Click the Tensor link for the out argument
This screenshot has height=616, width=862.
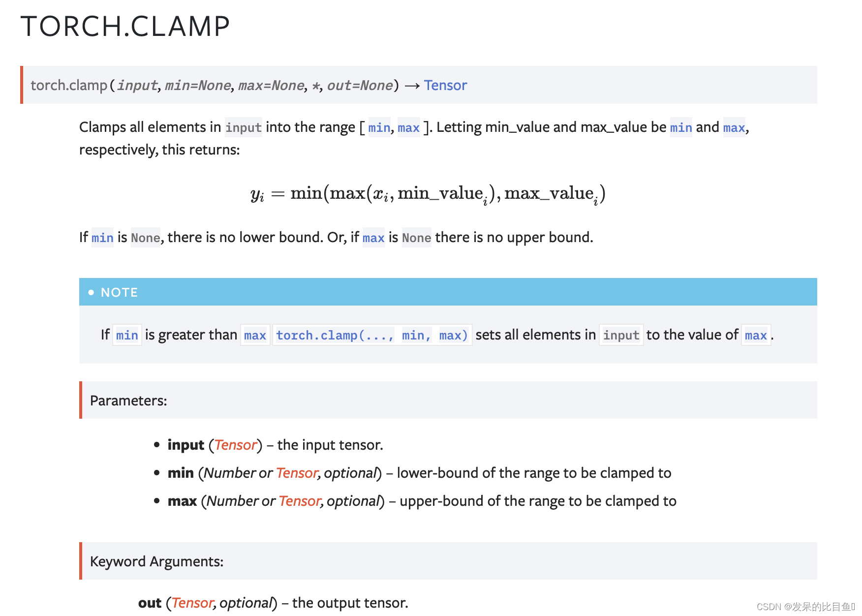[x=192, y=603]
